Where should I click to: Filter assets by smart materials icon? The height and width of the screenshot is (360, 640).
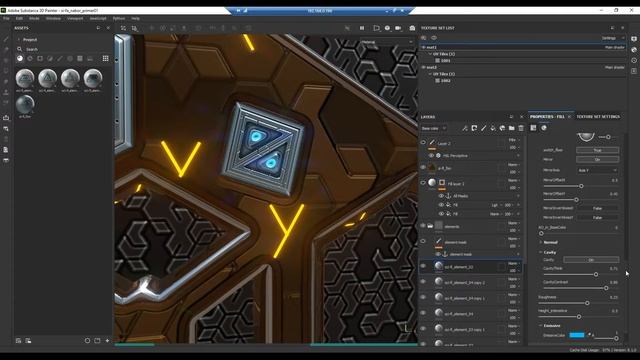point(30,58)
